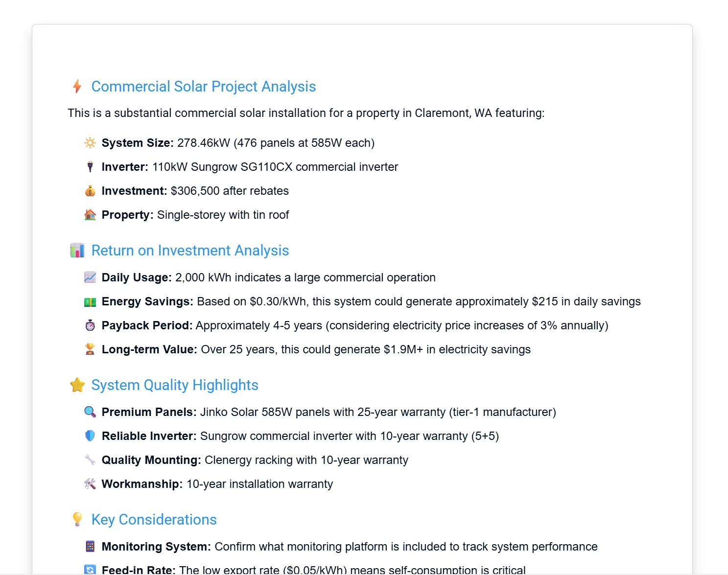The image size is (728, 575).
Task: Click the lightning bolt icon beside Commercial Solar heading
Action: [x=77, y=87]
